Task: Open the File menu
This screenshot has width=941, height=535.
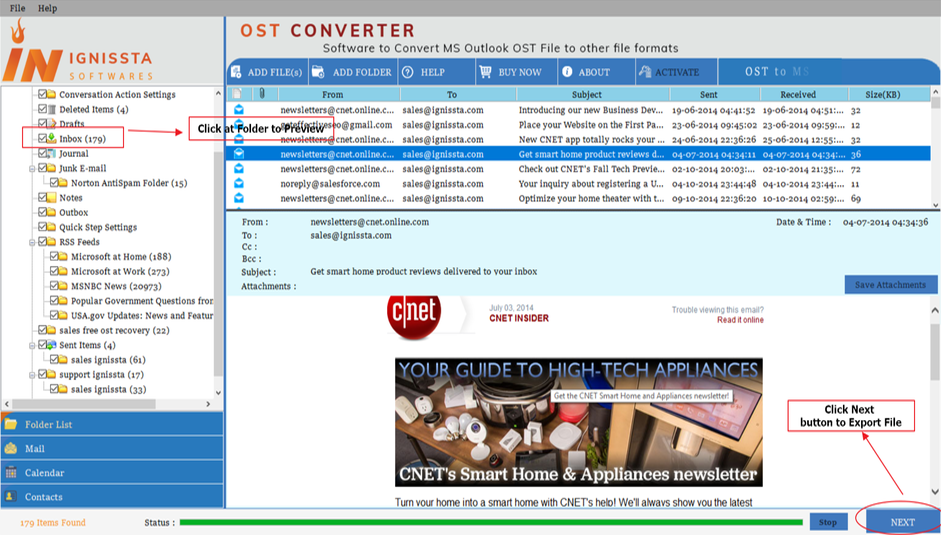Action: click(17, 8)
